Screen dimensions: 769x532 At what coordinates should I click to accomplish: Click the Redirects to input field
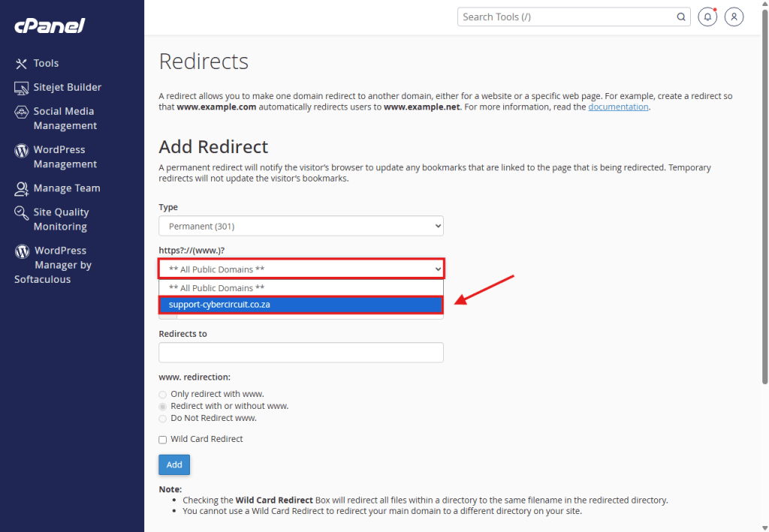point(300,353)
